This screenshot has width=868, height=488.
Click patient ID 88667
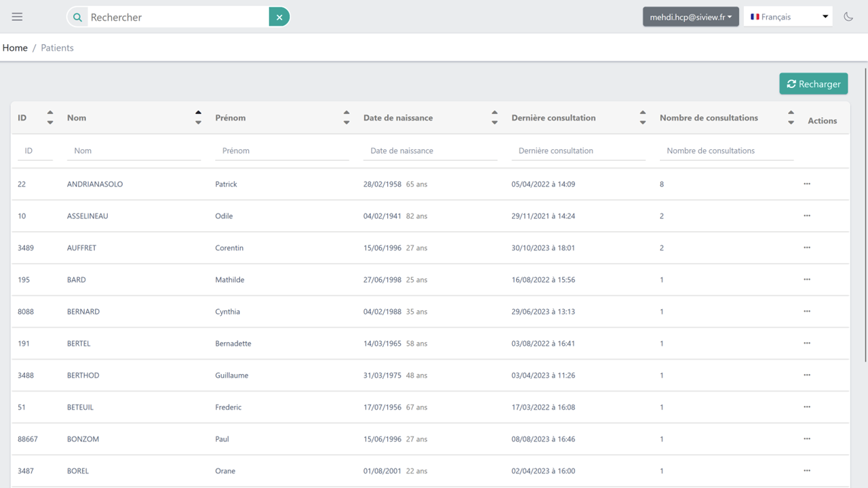(x=28, y=439)
